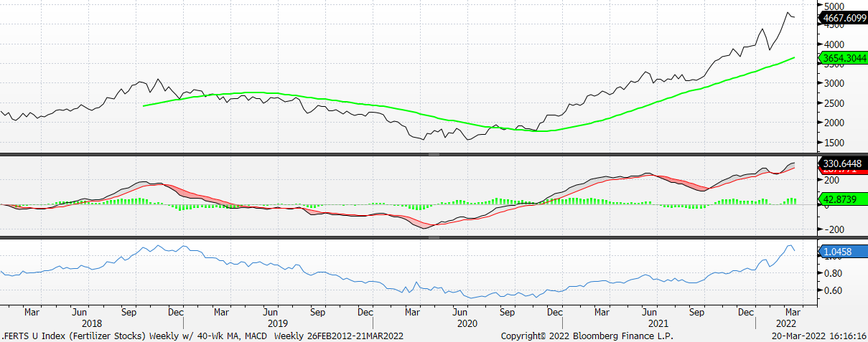This screenshot has width=868, height=342.
Task: Select the blue 1.0458 value flag
Action: [x=843, y=251]
